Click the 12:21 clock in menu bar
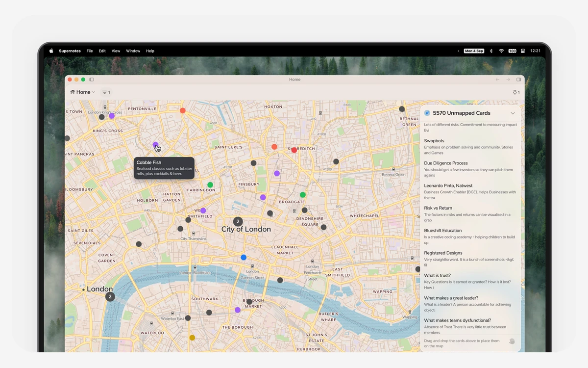 tap(536, 51)
